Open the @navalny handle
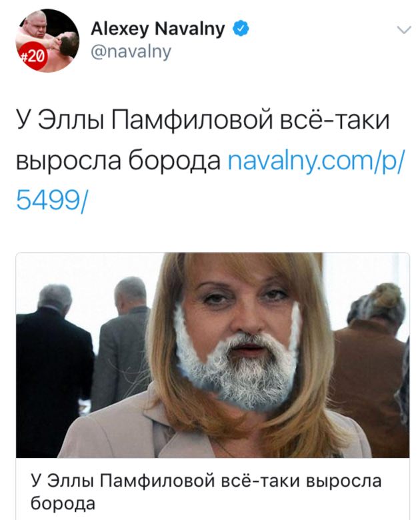420x520 pixels. click(x=131, y=52)
